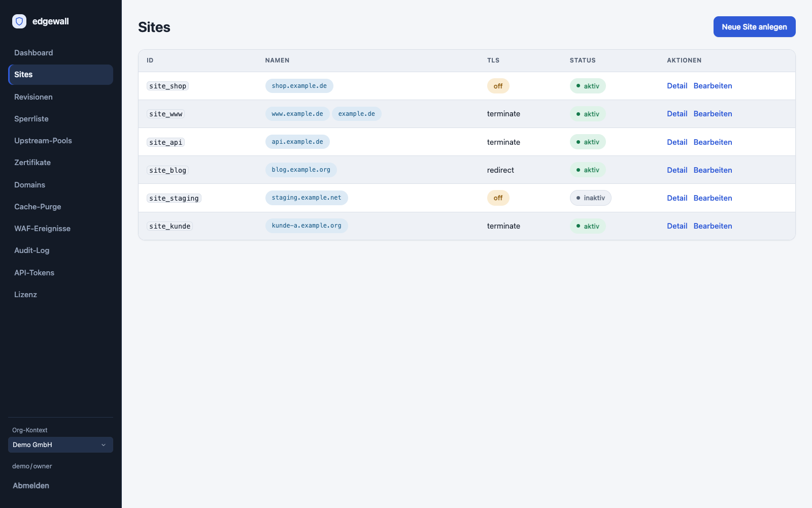This screenshot has height=508, width=812.
Task: Click the NAMEN column header
Action: [x=277, y=60]
